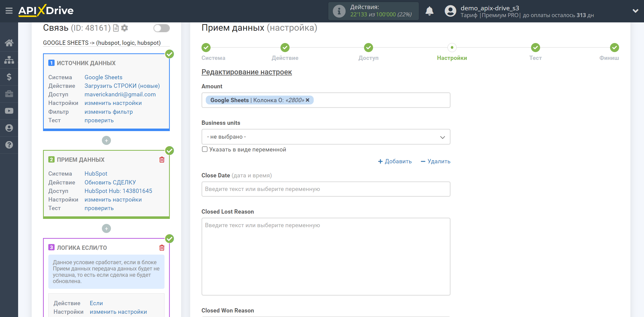
Task: Focus the Closed Lost Reason textarea
Action: (x=326, y=257)
